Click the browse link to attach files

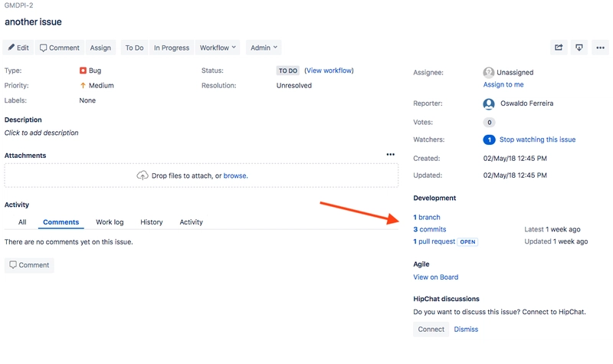point(234,176)
